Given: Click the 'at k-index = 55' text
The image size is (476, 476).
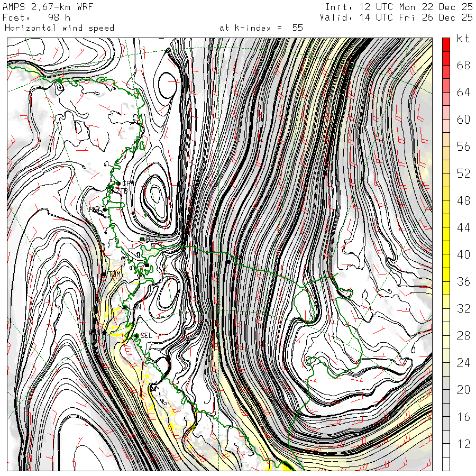Looking at the screenshot, I should click(261, 28).
